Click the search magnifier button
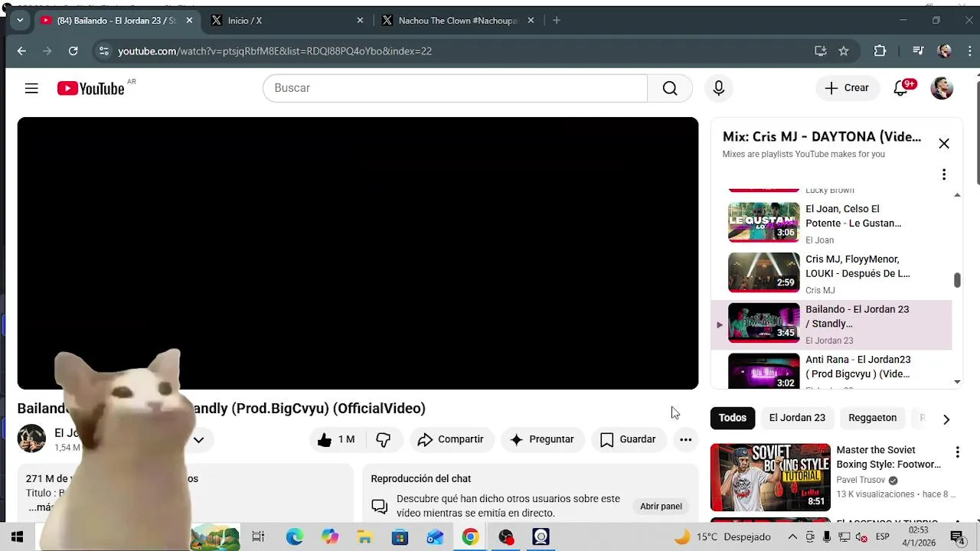980x551 pixels. tap(670, 88)
